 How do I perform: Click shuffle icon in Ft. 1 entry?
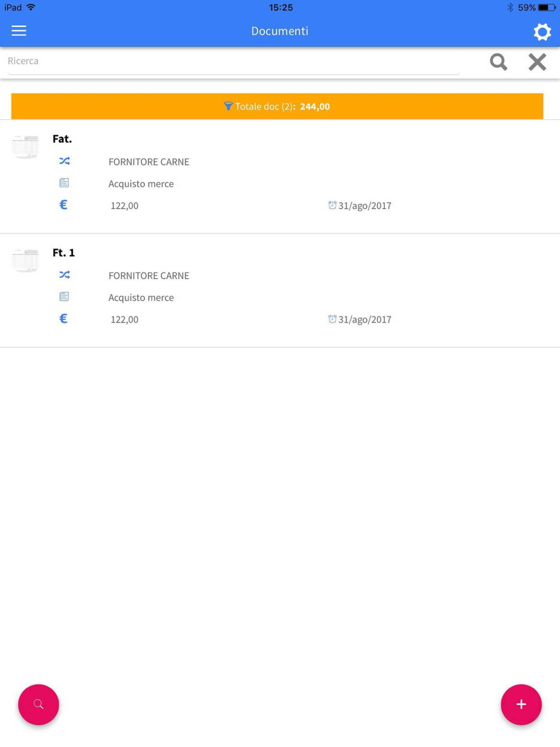click(x=64, y=275)
